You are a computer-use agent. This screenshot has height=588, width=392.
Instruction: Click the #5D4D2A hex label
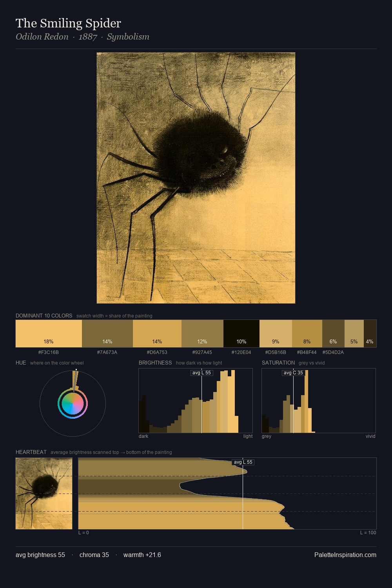pos(333,352)
